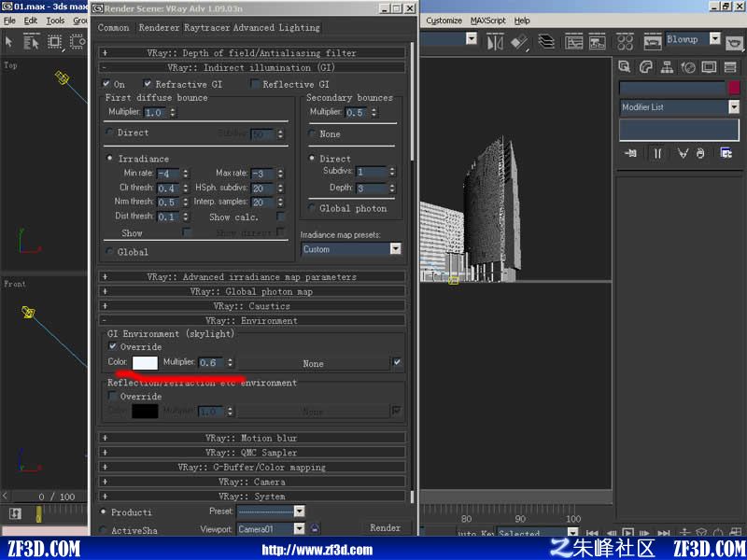Viewport: 747px width, 560px height.
Task: Switch to the Utilities command panel
Action: pyautogui.click(x=730, y=67)
